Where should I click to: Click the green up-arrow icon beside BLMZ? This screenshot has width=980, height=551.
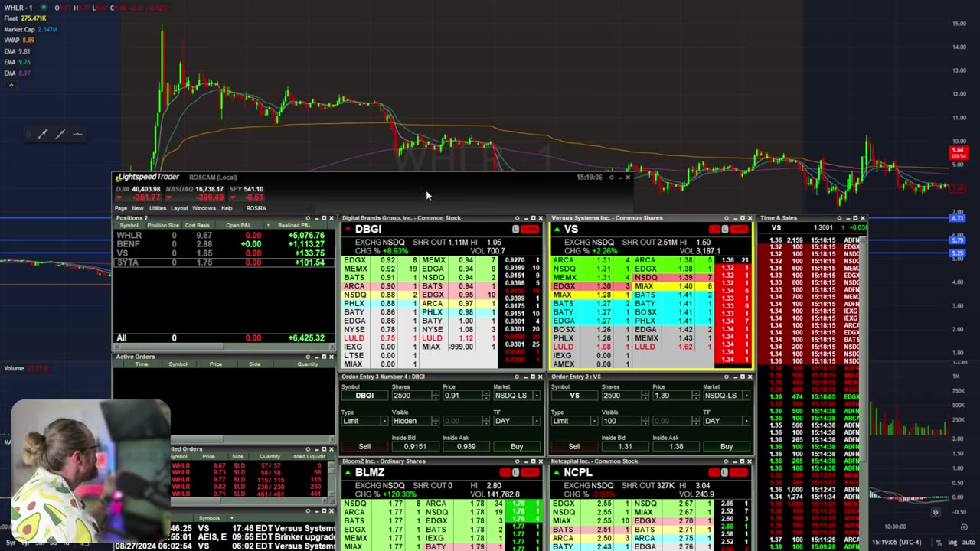348,472
